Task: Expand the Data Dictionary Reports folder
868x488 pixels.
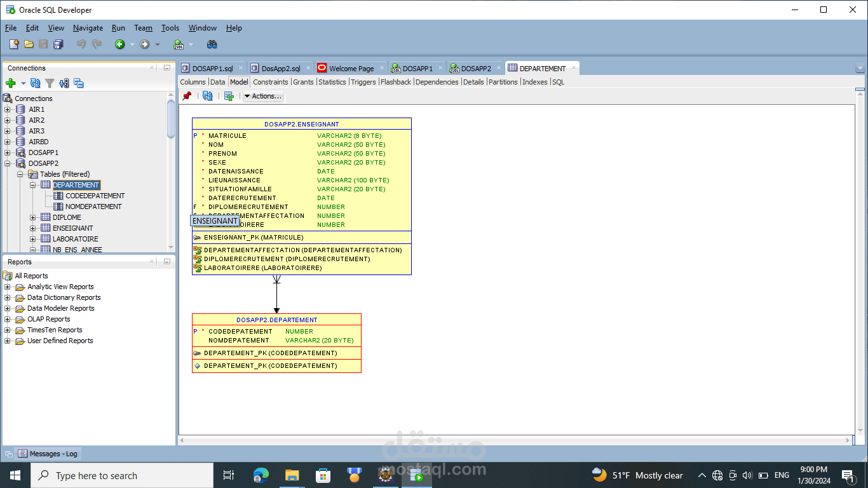Action: (8, 297)
